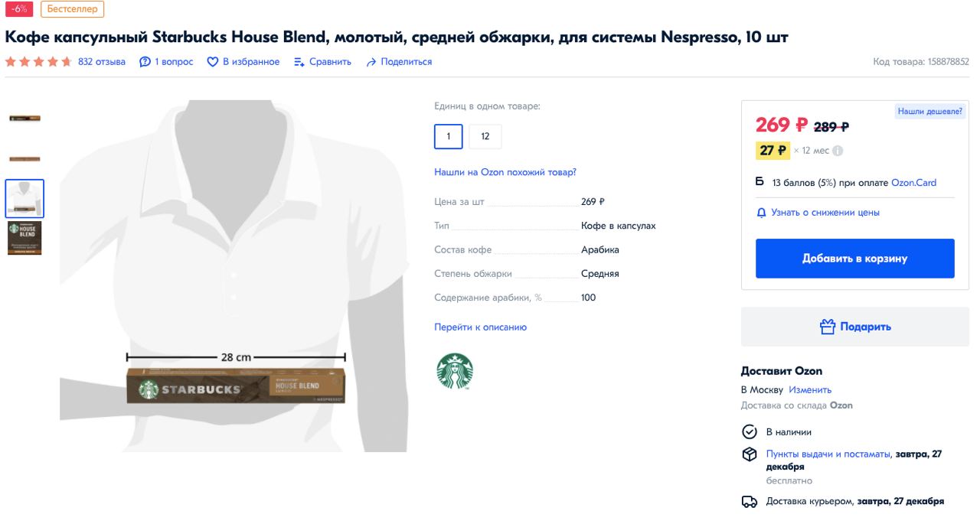Select the House Blend package thumbnail
The width and height of the screenshot is (980, 524).
(x=24, y=239)
